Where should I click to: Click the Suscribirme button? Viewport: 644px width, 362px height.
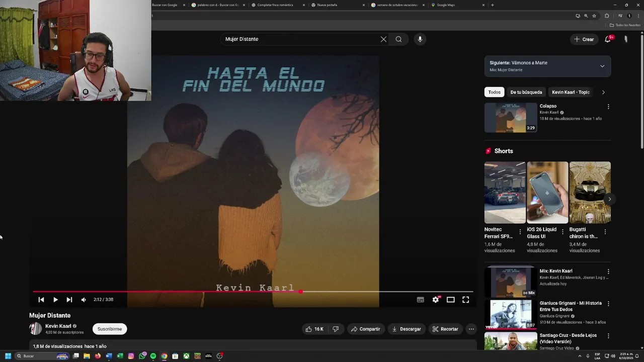(110, 329)
